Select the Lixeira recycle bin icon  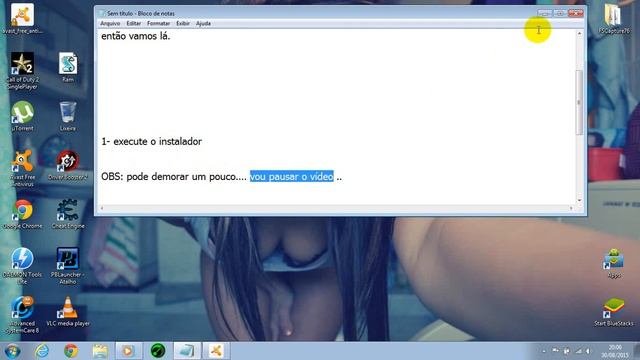[68, 116]
